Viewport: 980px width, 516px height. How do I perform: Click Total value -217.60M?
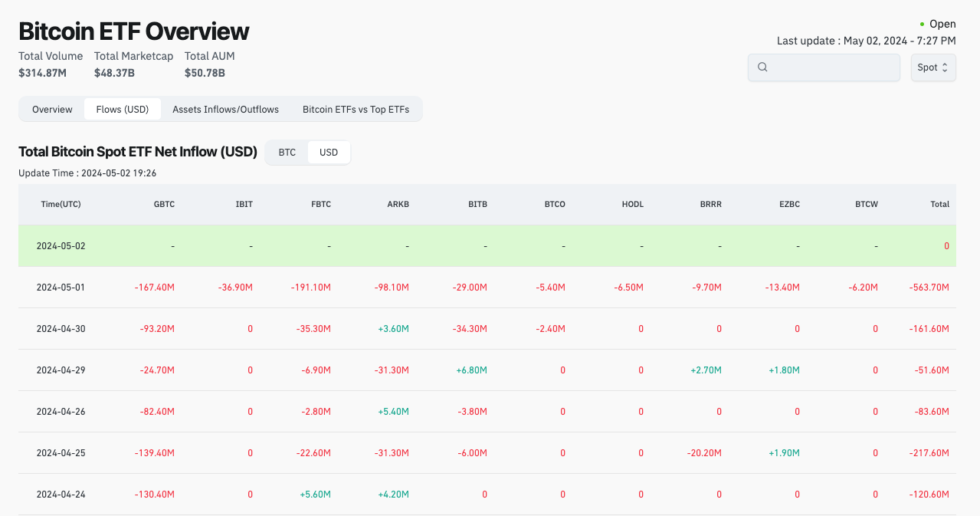pyautogui.click(x=929, y=453)
